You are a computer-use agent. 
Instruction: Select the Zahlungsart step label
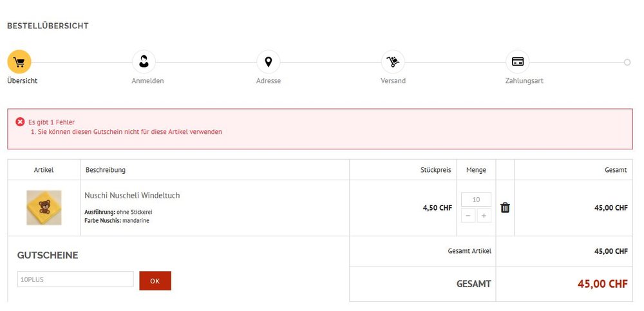pos(524,81)
